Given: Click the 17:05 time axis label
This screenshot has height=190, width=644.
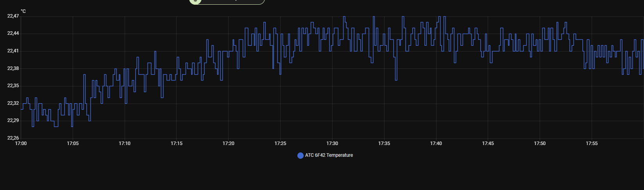Looking at the screenshot, I should point(73,143).
